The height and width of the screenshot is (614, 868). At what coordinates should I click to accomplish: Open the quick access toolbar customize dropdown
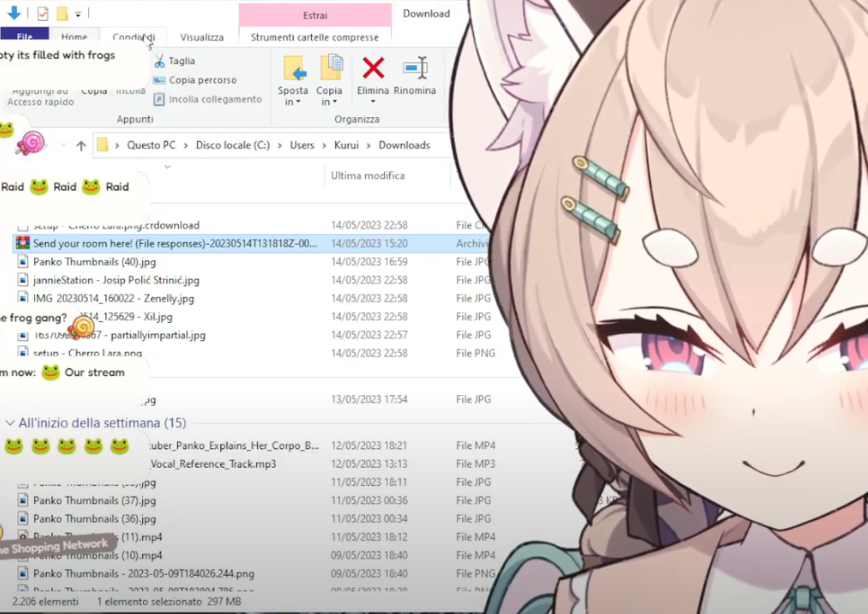tap(78, 14)
